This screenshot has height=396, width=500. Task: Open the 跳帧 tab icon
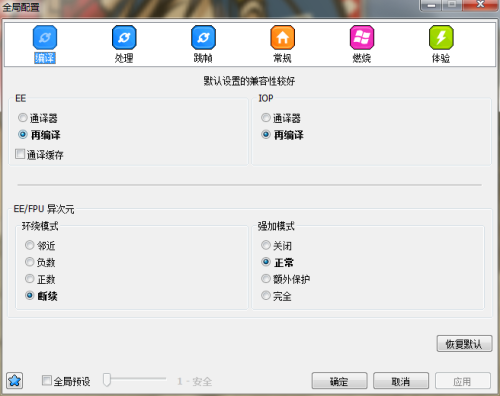(203, 37)
